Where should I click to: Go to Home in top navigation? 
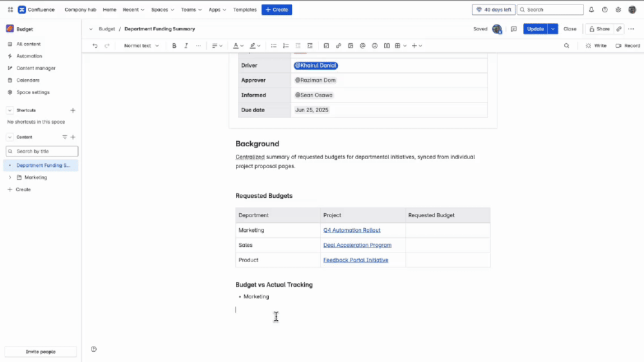pos(110,10)
